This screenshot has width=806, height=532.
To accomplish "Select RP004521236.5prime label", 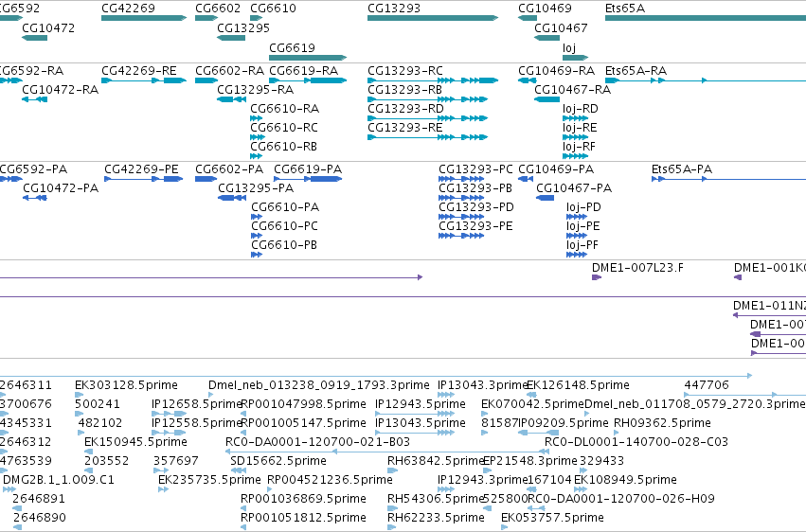I will (330, 480).
